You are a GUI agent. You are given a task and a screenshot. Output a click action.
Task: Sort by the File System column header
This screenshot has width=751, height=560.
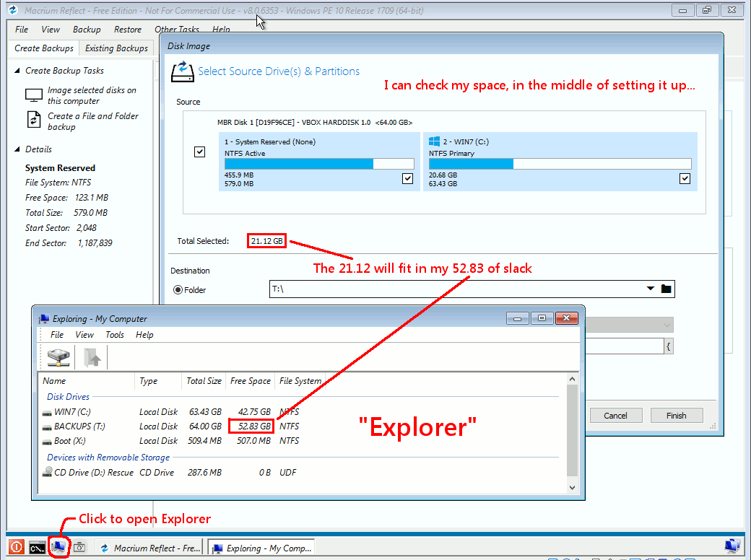[x=300, y=381]
